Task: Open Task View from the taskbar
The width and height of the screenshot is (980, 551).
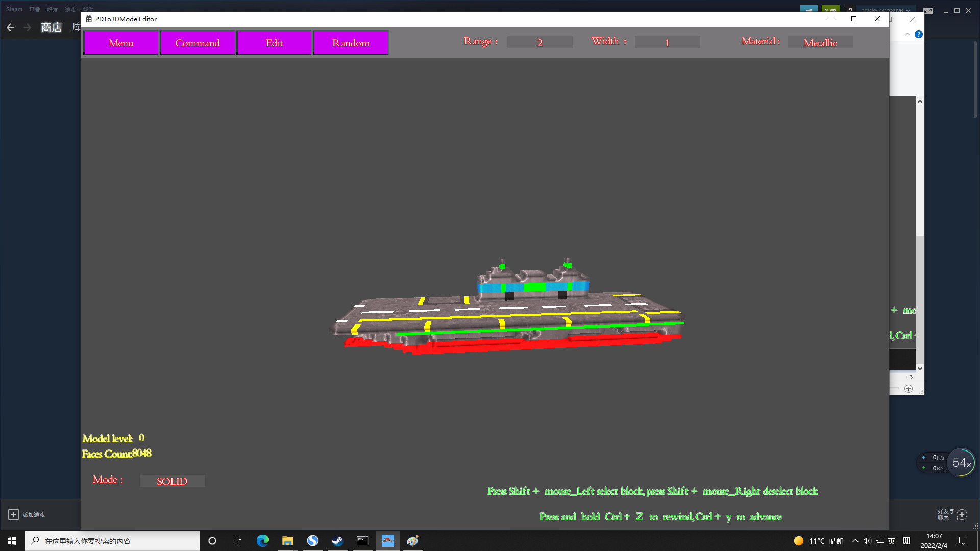Action: [x=236, y=540]
